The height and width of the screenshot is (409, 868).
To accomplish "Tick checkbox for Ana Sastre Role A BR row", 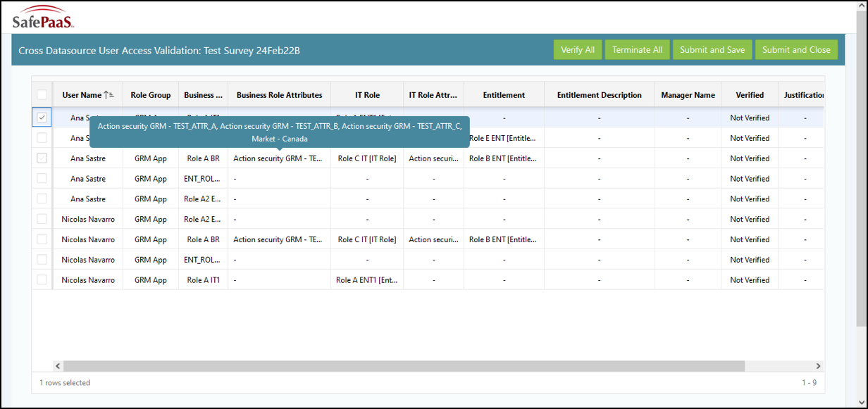I will point(42,158).
